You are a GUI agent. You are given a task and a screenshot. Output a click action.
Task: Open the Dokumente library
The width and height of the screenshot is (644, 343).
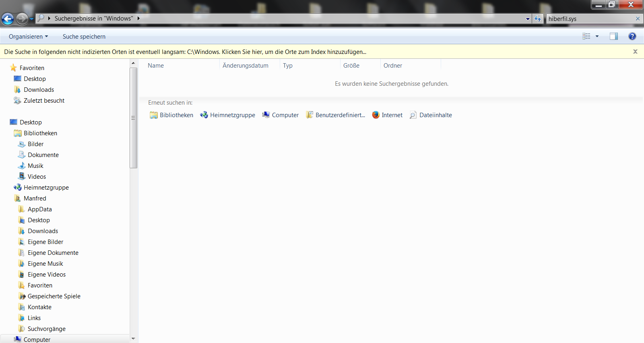click(39, 155)
